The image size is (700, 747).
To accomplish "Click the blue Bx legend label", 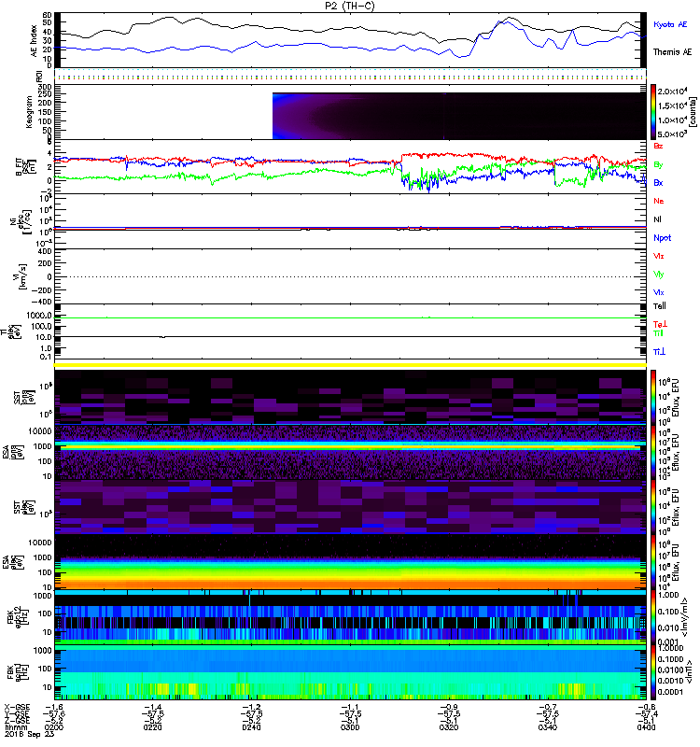I will tap(658, 182).
